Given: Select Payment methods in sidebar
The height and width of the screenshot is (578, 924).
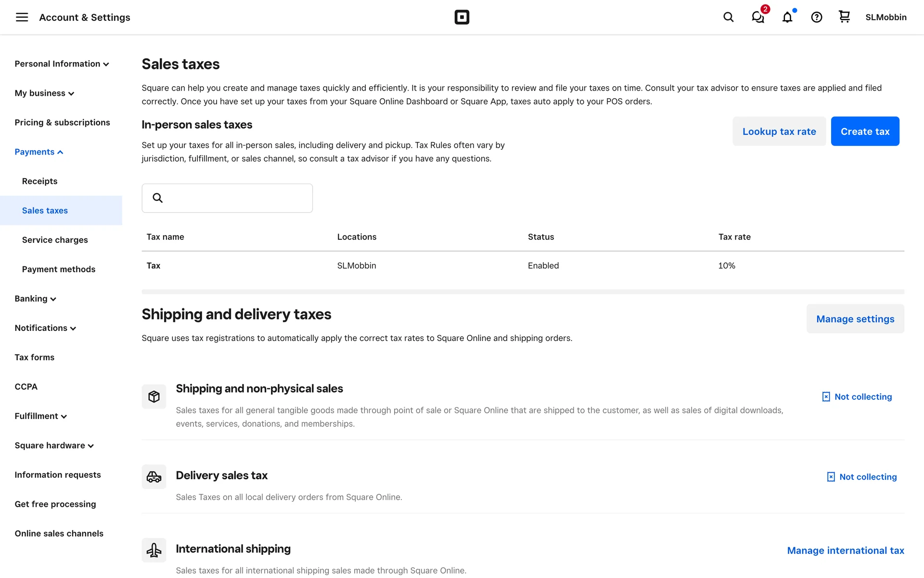Looking at the screenshot, I should [x=59, y=269].
